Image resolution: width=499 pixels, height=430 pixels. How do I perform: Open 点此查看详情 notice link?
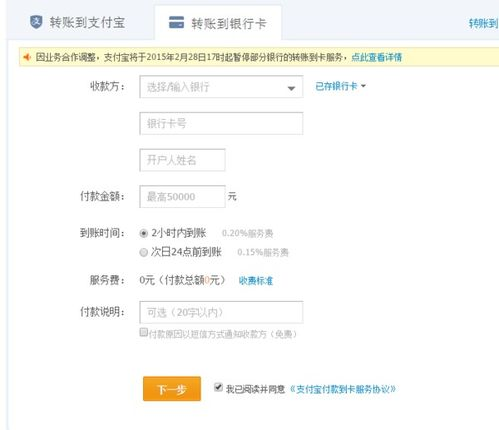point(377,57)
